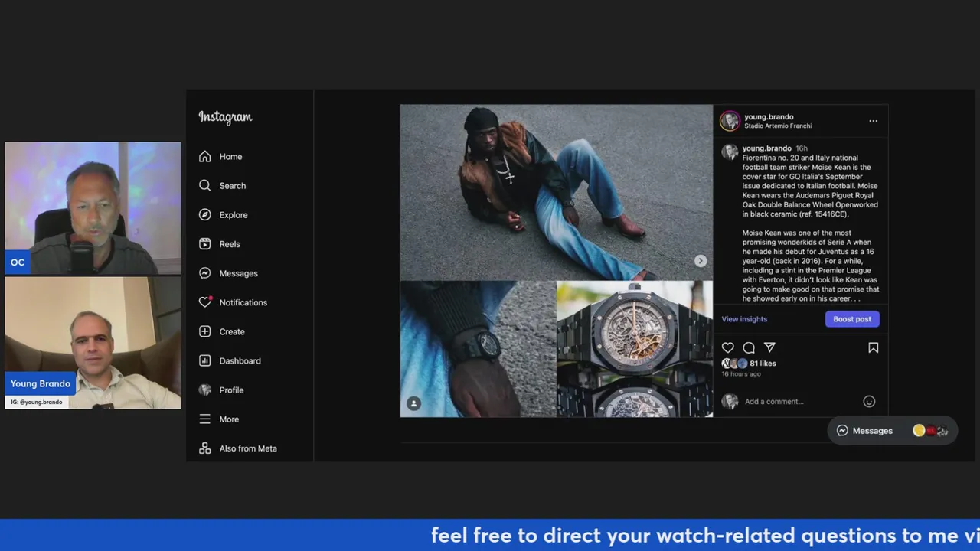Click the Dashboard chart icon
The width and height of the screenshot is (980, 551).
click(x=204, y=360)
